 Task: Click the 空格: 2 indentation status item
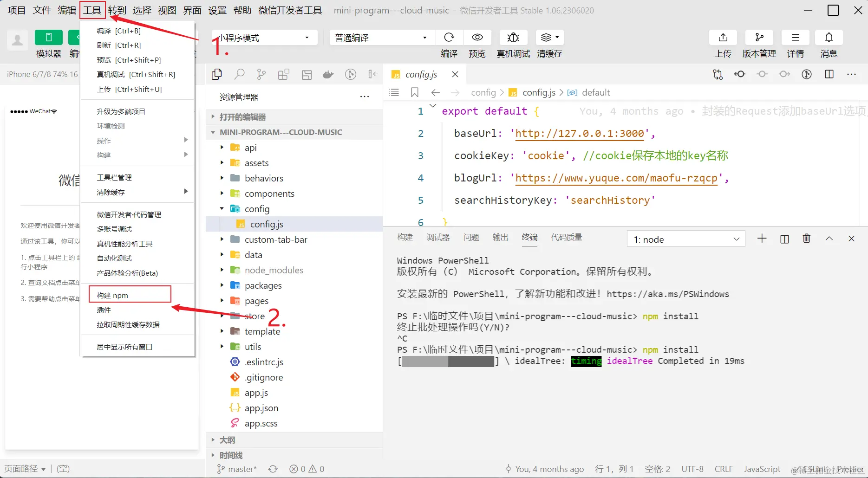[658, 469]
